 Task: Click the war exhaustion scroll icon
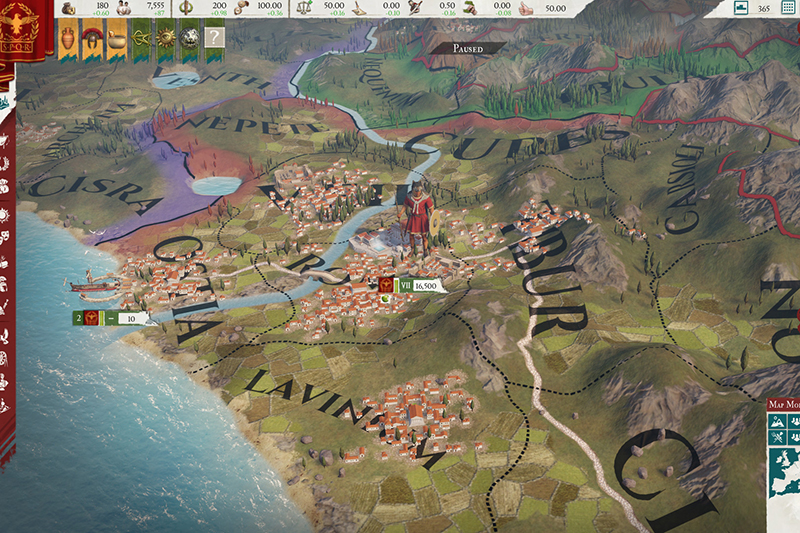tap(360, 8)
